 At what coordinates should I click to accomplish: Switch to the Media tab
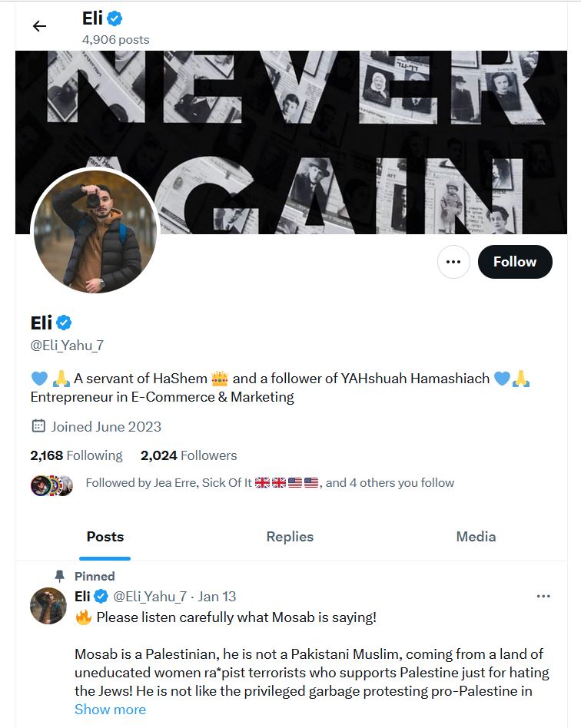pyautogui.click(x=476, y=537)
